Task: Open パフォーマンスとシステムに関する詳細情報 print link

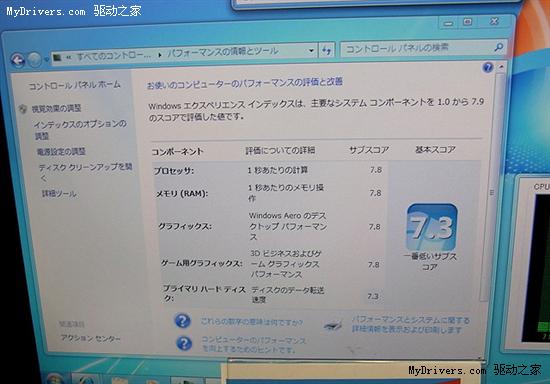Action: (x=411, y=325)
